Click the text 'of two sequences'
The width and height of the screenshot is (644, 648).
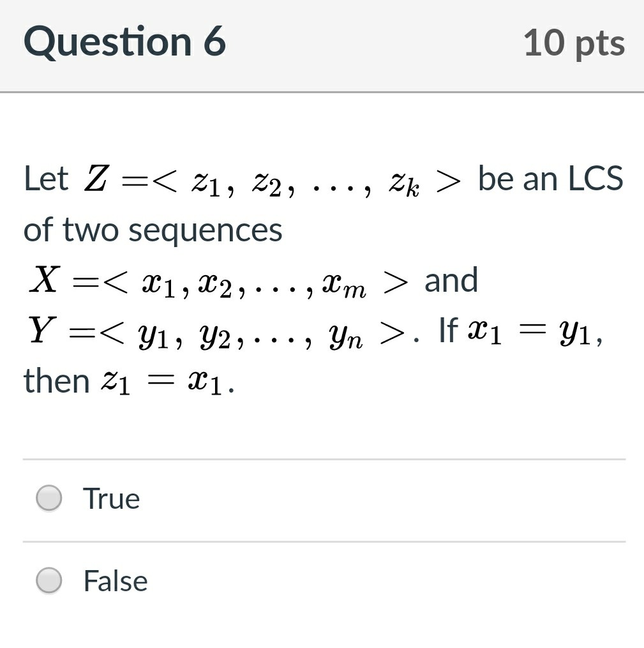[153, 229]
